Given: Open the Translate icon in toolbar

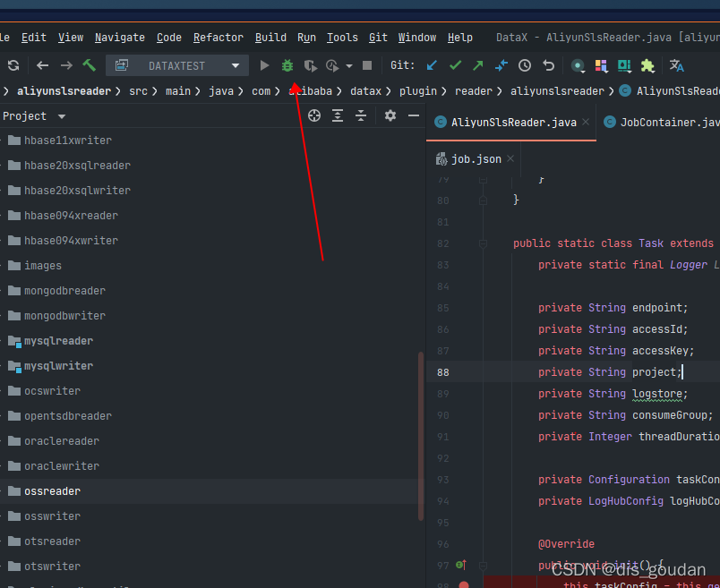Looking at the screenshot, I should tap(676, 65).
